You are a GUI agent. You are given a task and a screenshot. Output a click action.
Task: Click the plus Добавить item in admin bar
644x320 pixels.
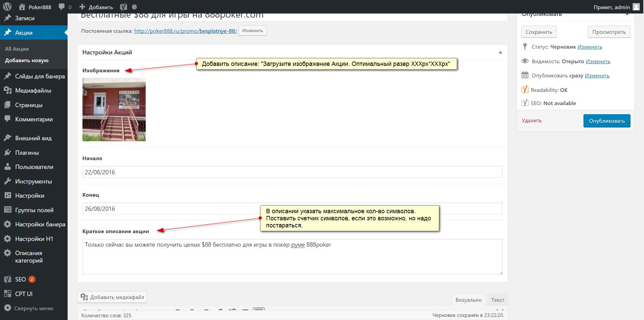pyautogui.click(x=96, y=7)
